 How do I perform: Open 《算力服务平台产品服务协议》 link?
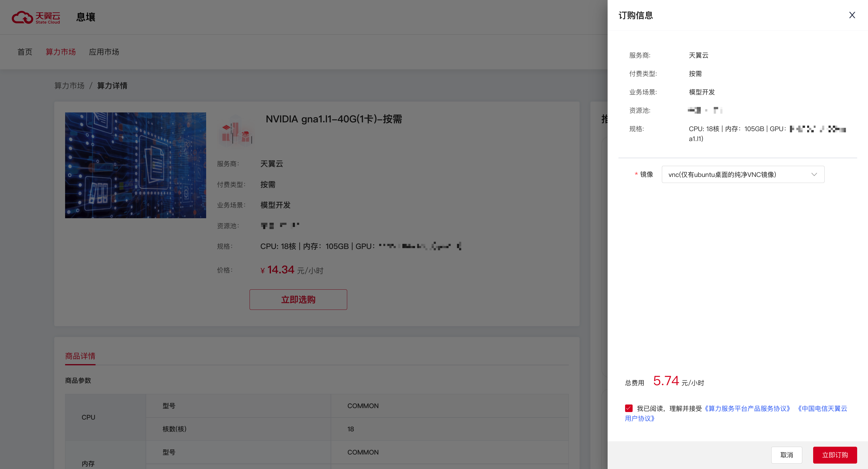click(x=747, y=408)
